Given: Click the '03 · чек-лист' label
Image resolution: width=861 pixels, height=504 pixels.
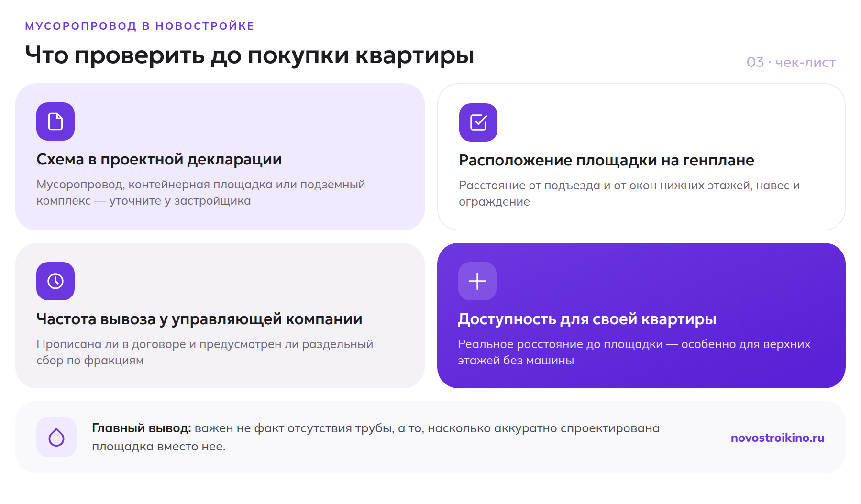Looking at the screenshot, I should (x=791, y=62).
